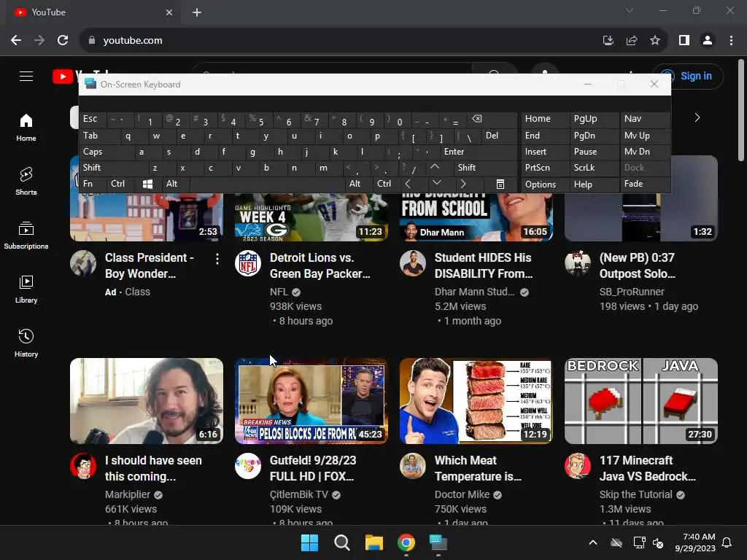Image resolution: width=747 pixels, height=560 pixels.
Task: Open Gutfeld Pelosi Fox News thumbnail
Action: [311, 401]
